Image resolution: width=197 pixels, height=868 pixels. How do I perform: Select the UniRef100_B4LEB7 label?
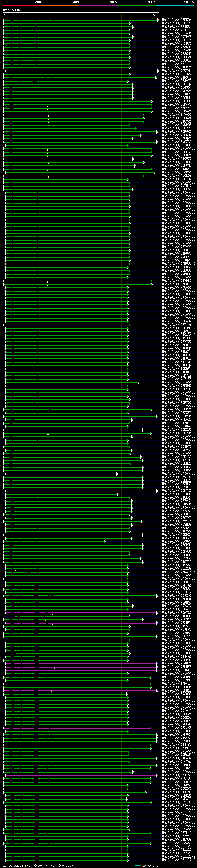pos(177,355)
